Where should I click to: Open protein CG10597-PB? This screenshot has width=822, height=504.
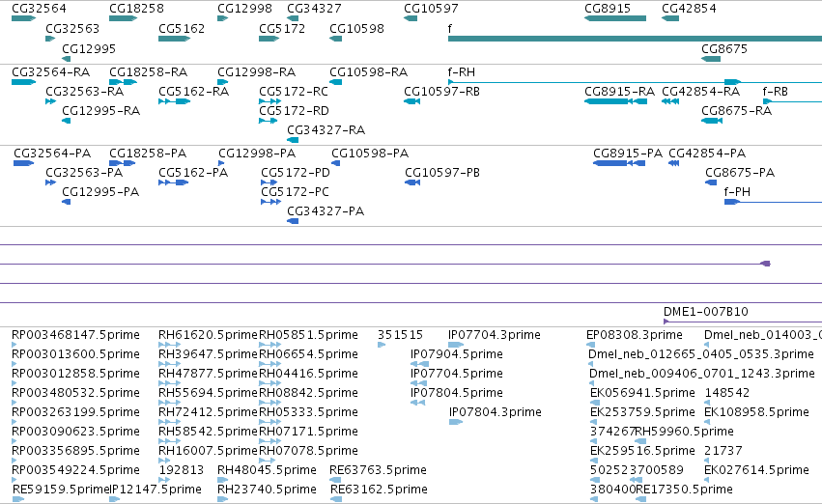[x=442, y=173]
